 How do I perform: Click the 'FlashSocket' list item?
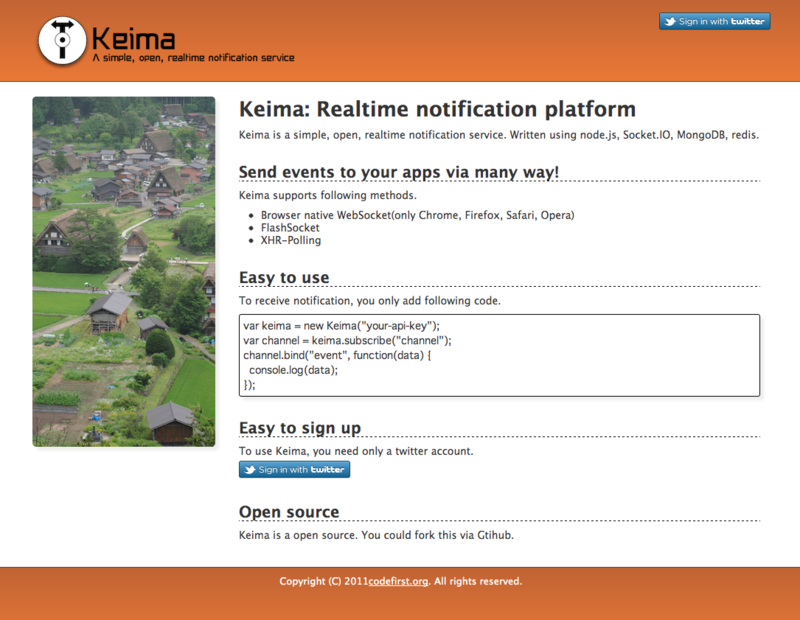click(x=290, y=228)
